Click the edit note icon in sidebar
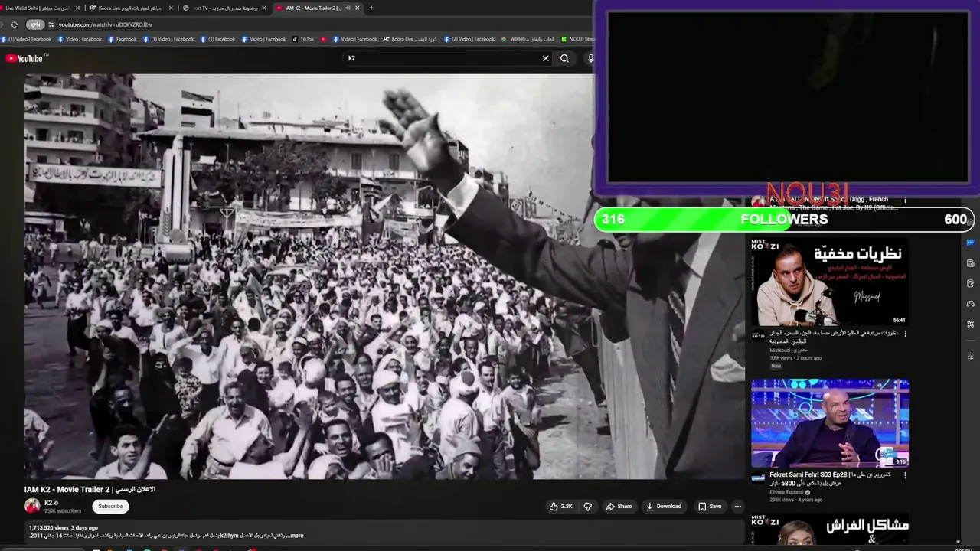Screen dimensions: 980x551 coord(970,283)
